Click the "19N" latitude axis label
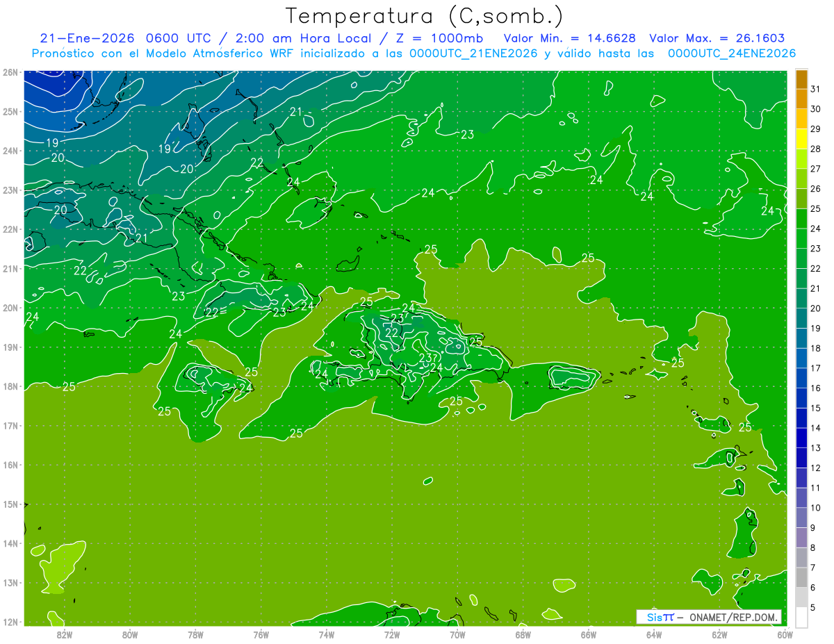 pos(10,347)
